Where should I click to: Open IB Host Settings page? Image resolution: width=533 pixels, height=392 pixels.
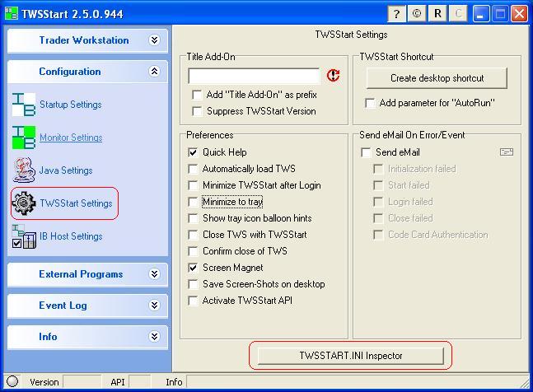pos(71,236)
